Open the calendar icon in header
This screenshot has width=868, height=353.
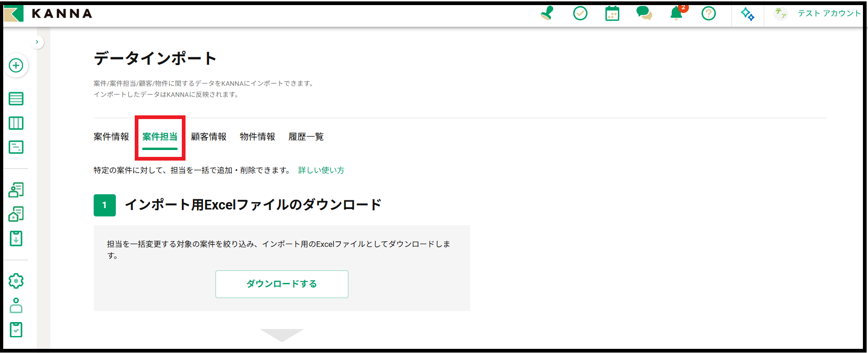[x=612, y=13]
